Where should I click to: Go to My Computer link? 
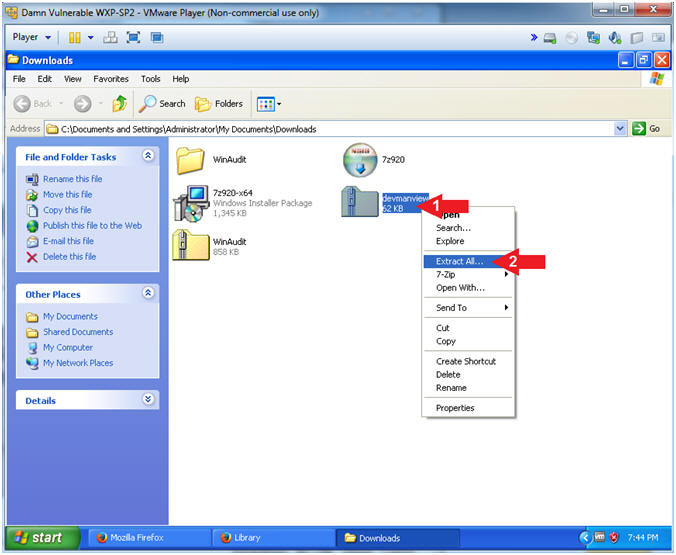coord(68,348)
